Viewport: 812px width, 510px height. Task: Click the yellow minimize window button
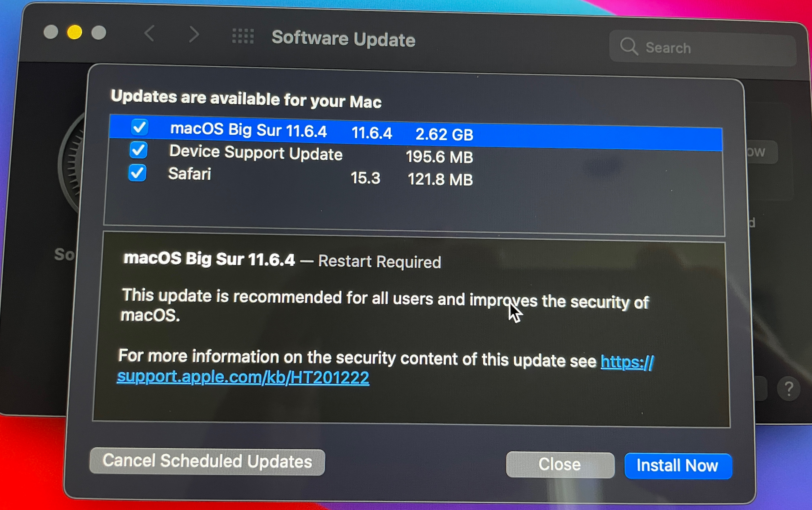[x=74, y=32]
